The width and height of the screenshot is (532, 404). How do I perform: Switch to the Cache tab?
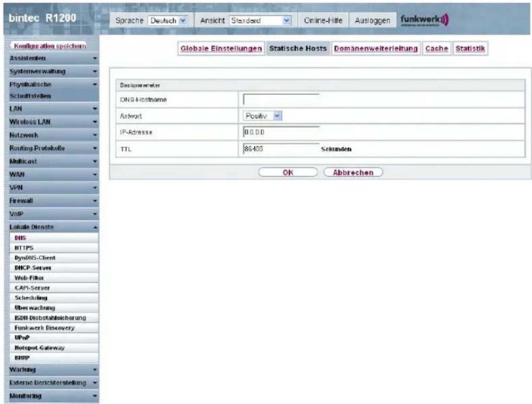point(437,48)
